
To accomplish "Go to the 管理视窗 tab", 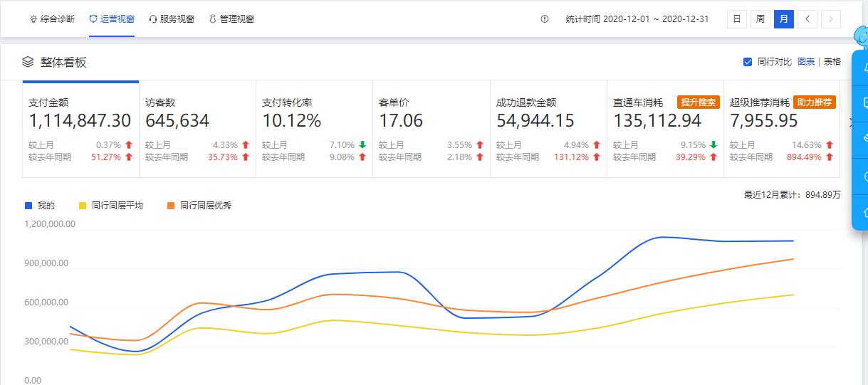I will tap(231, 19).
